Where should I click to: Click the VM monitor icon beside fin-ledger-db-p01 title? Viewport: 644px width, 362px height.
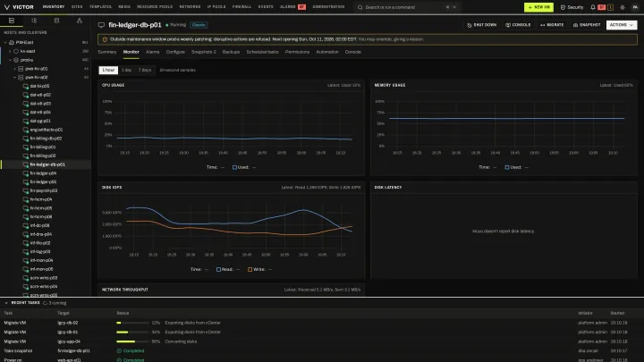[101, 25]
